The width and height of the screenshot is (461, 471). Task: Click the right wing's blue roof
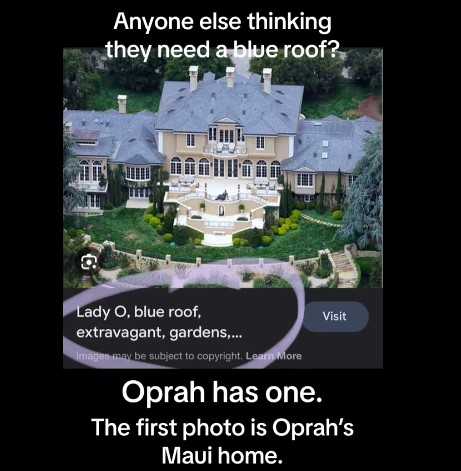330,143
